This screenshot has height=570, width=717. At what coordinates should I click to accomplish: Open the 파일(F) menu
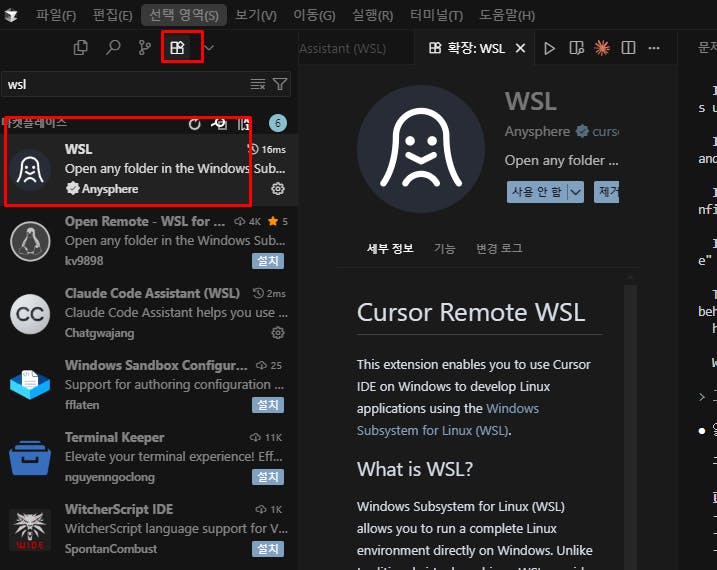click(56, 16)
